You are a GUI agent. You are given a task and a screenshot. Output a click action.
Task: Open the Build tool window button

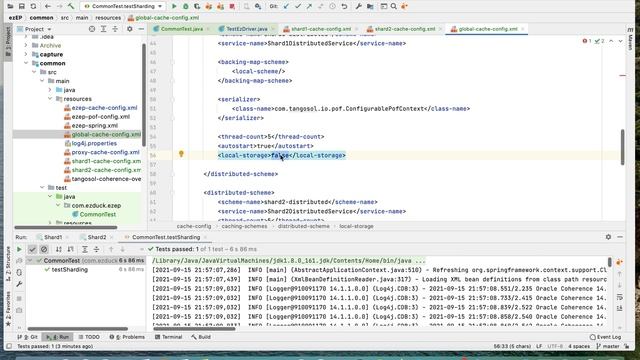pos(201,337)
